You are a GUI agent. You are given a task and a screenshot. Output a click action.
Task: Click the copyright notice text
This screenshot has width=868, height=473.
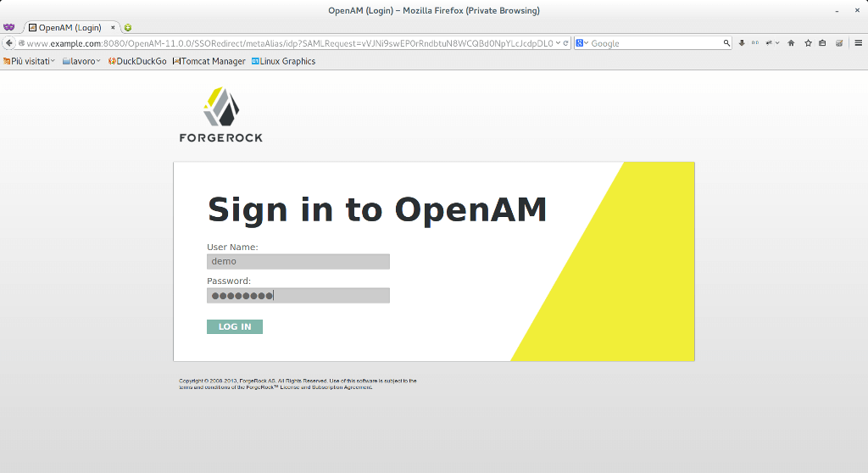[x=298, y=384]
